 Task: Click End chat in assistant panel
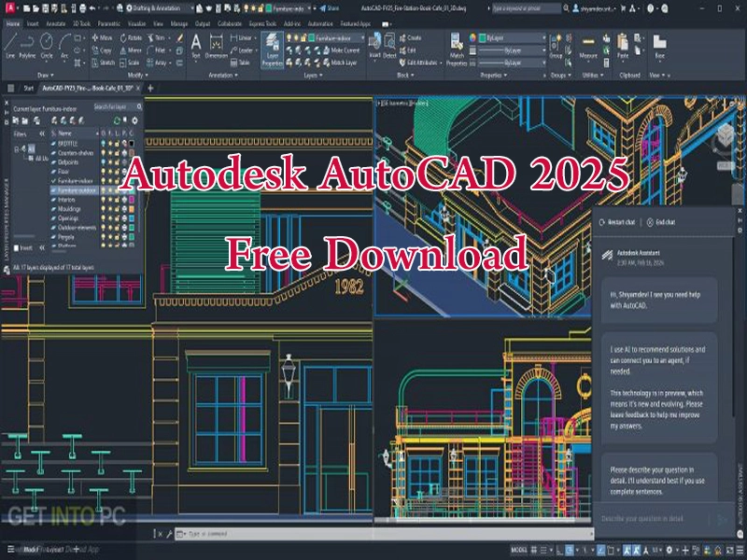pyautogui.click(x=661, y=222)
